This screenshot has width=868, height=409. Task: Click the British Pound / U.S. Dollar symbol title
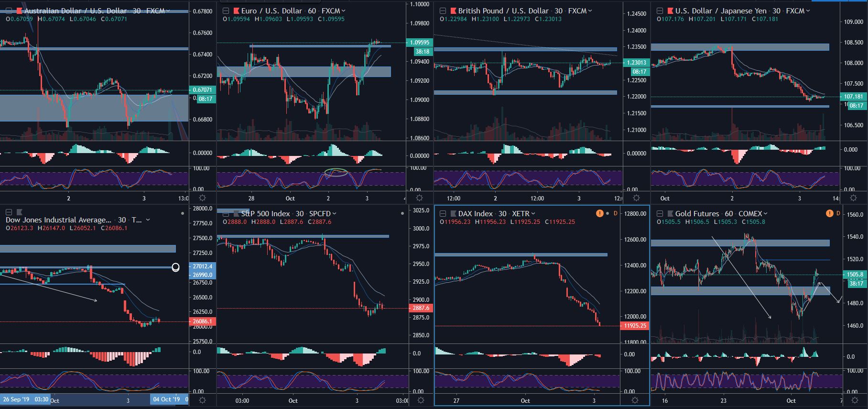503,11
